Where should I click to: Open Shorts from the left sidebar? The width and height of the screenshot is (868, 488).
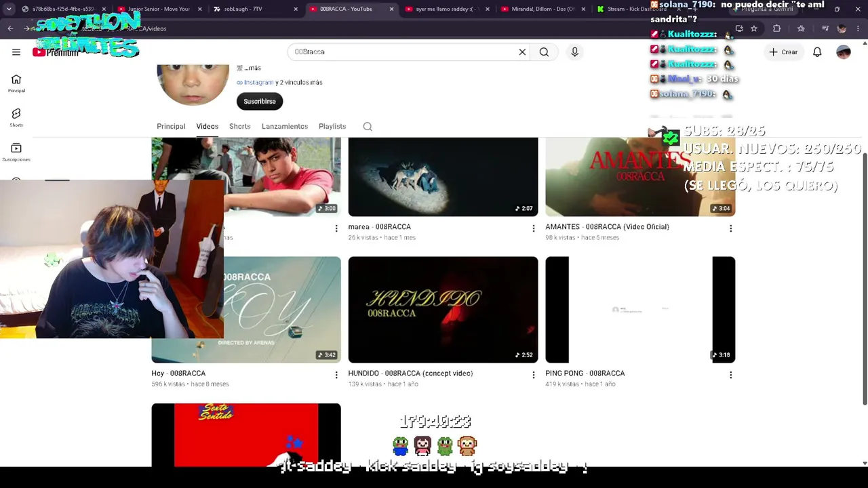pos(16,118)
